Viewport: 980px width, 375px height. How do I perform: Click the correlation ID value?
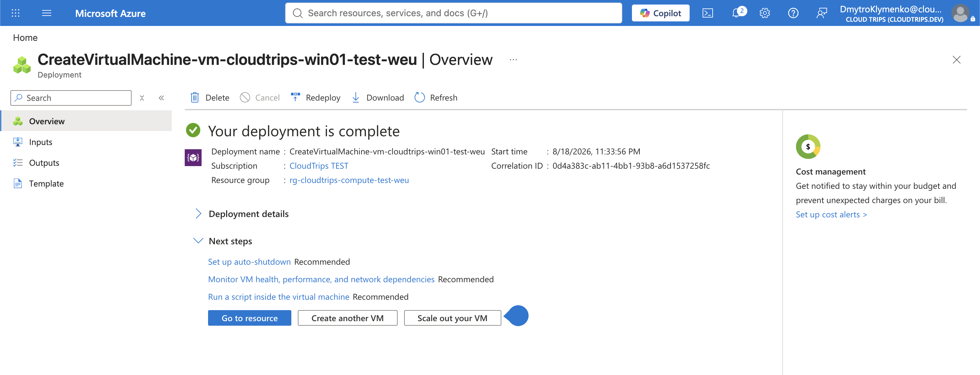[x=631, y=166]
